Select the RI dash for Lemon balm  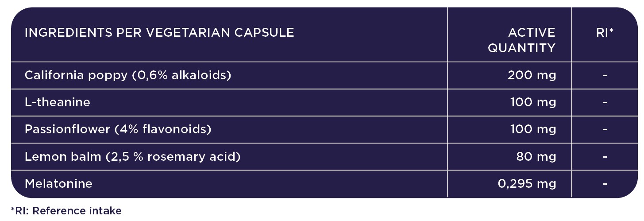[605, 157]
